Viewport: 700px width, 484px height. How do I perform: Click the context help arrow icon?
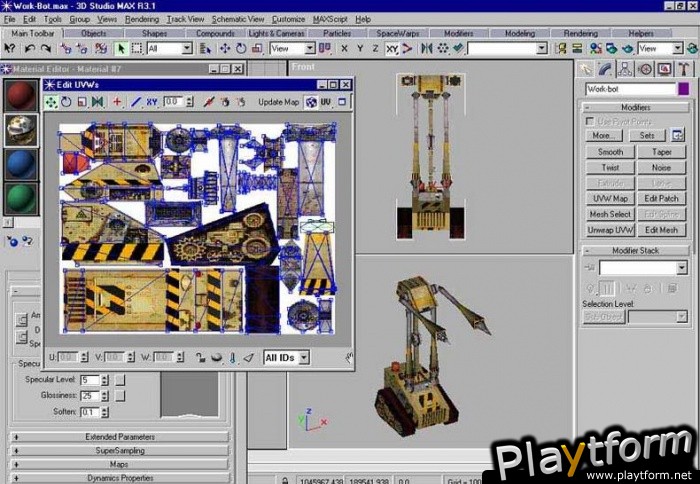click(9, 48)
